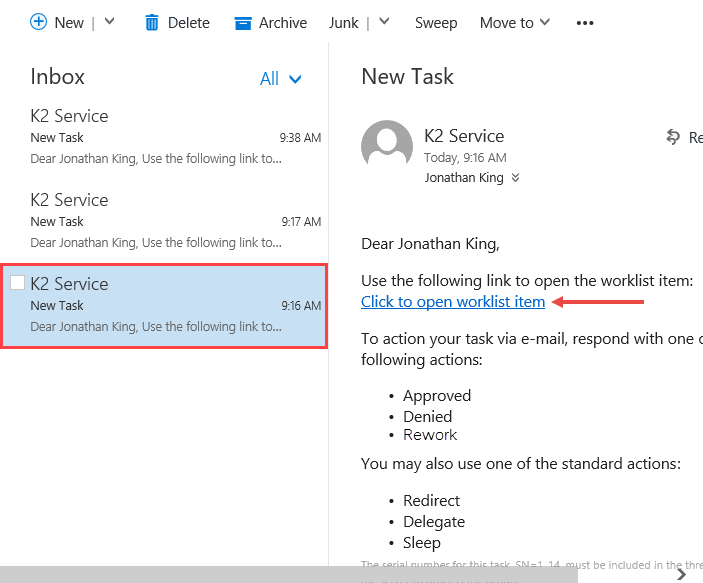Click the 'New Task' message subject heading
Image resolution: width=703 pixels, height=583 pixels.
(x=408, y=77)
